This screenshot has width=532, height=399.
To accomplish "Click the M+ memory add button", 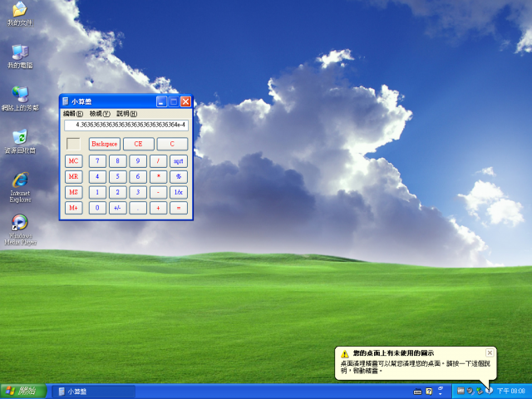I will coord(74,208).
